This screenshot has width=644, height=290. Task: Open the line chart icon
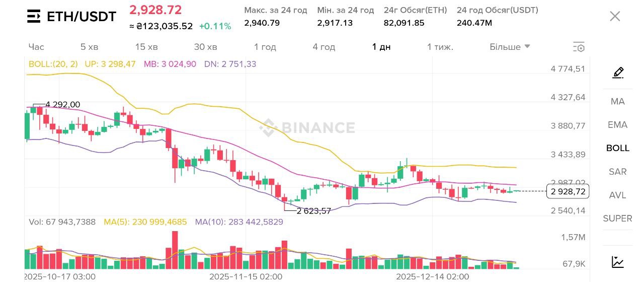(x=618, y=262)
